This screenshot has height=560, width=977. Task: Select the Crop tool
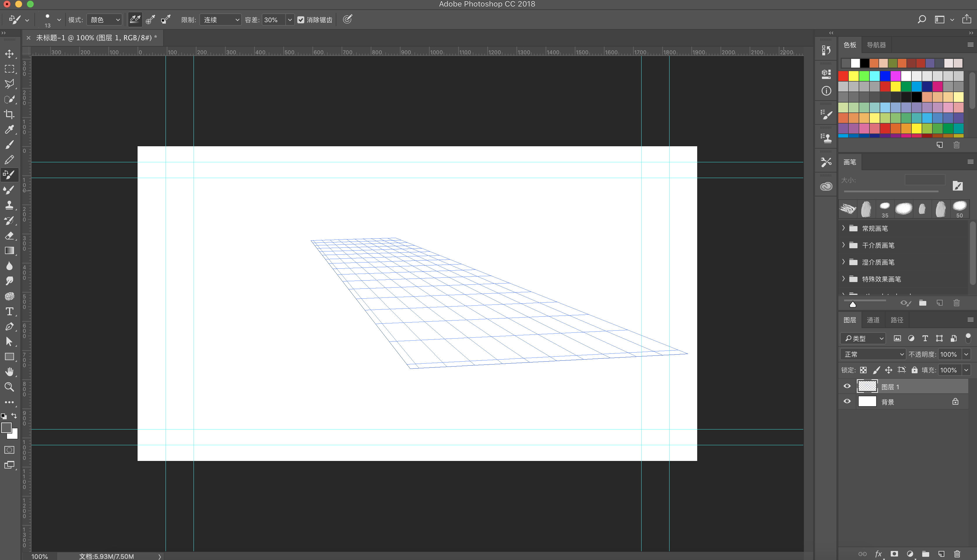coord(9,114)
